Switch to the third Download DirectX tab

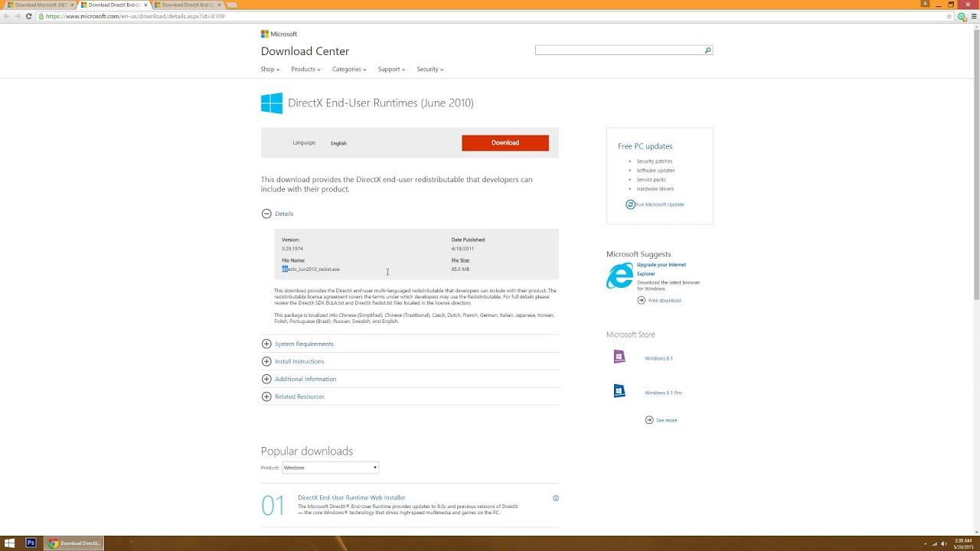pos(186,5)
